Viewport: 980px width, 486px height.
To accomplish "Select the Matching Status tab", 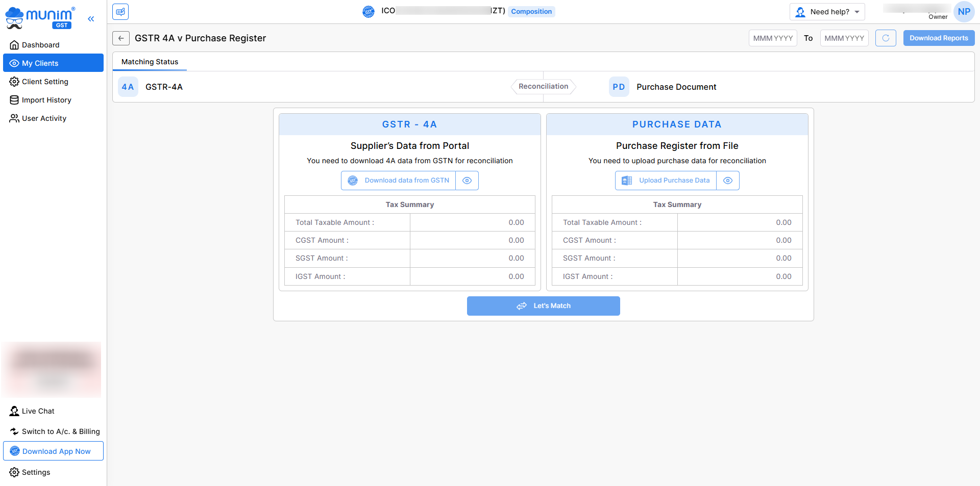I will (150, 62).
